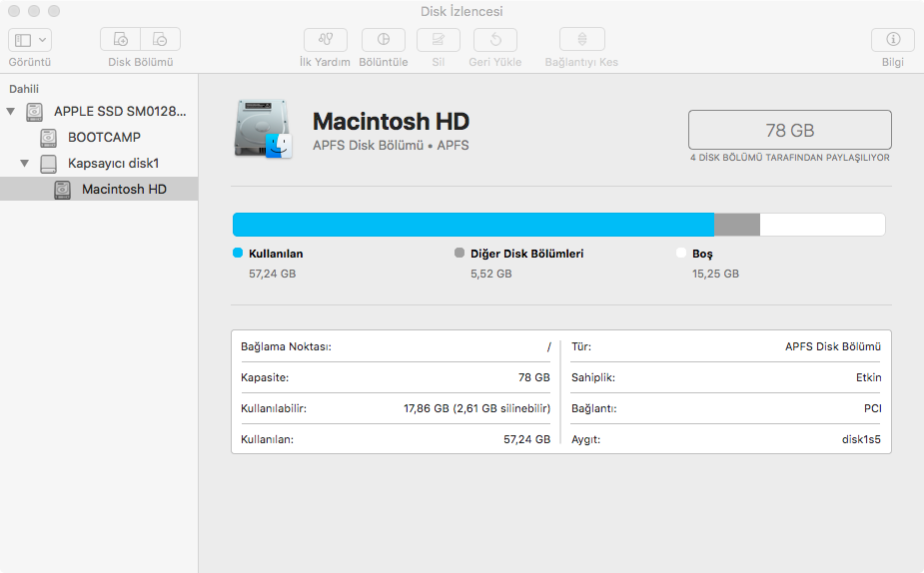The width and height of the screenshot is (924, 573).
Task: Open the Bilgi info button
Action: 893,40
